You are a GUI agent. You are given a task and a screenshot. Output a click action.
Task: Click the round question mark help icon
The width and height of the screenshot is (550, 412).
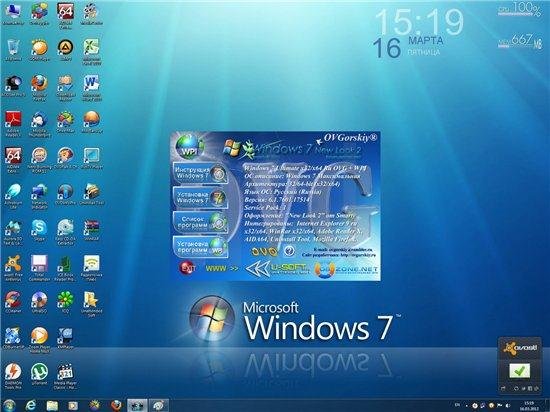click(x=289, y=251)
